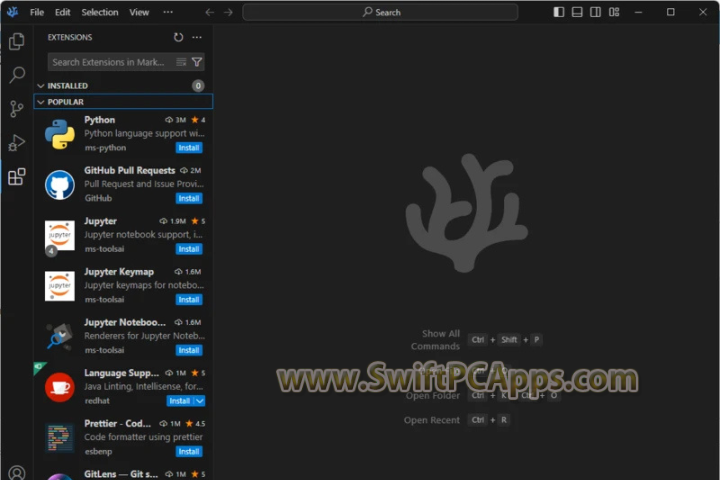Click Show All Commands hint text
The width and height of the screenshot is (720, 480).
click(435, 340)
